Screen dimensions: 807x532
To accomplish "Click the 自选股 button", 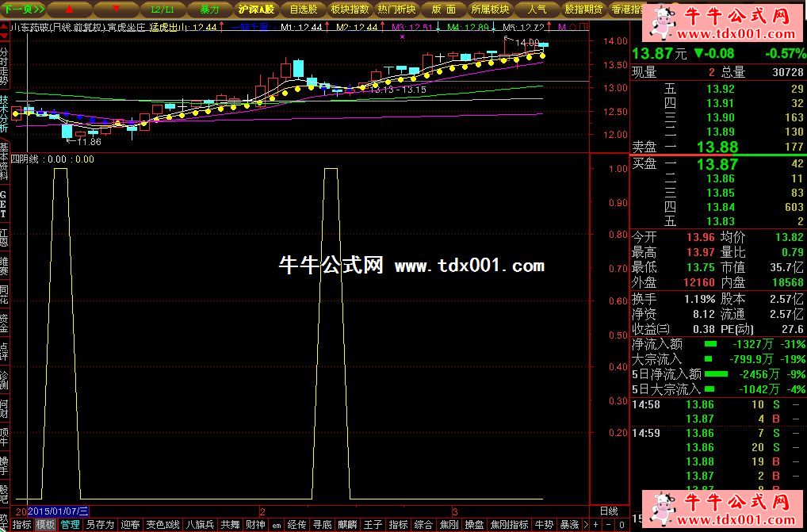I will (303, 10).
